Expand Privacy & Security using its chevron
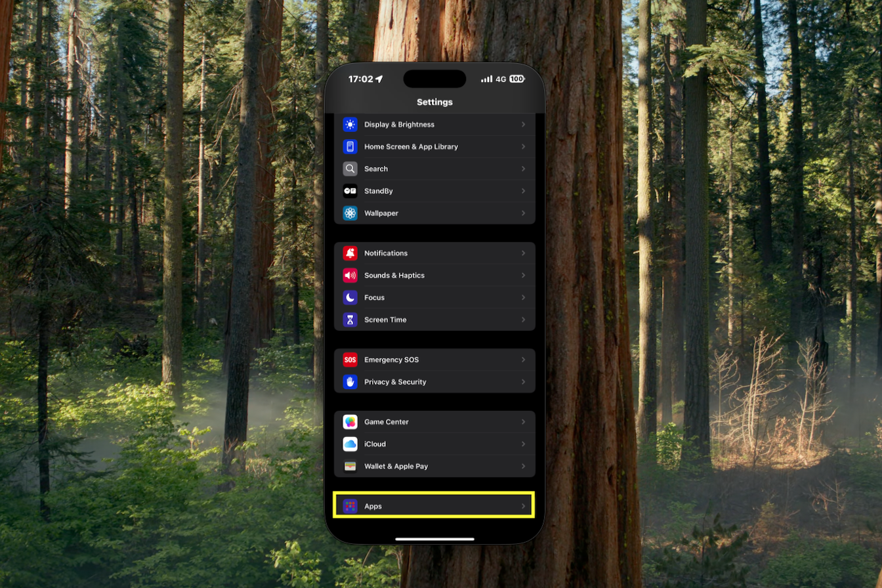 (x=523, y=382)
